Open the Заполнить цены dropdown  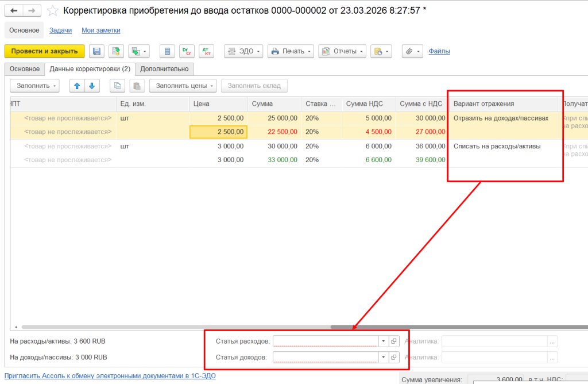click(183, 86)
